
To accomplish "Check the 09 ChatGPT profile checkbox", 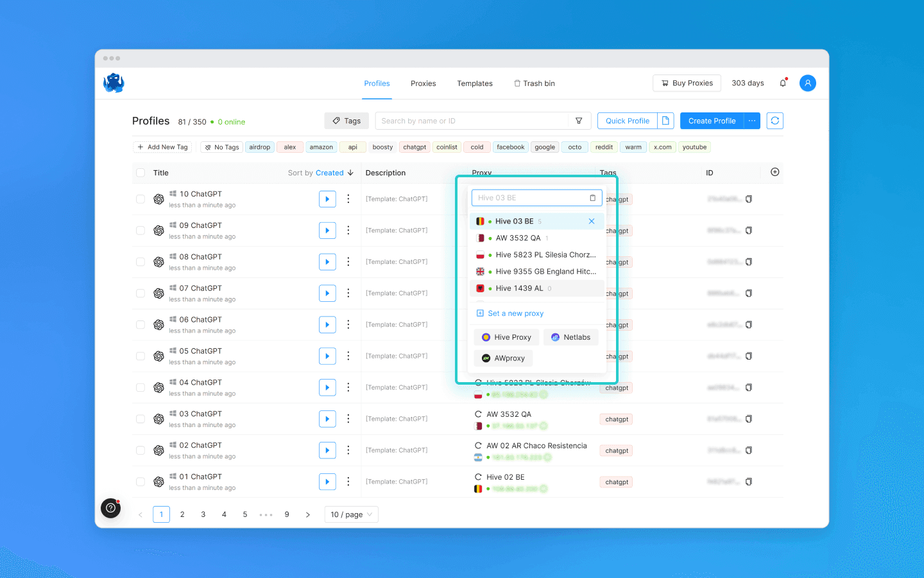I will pyautogui.click(x=141, y=231).
